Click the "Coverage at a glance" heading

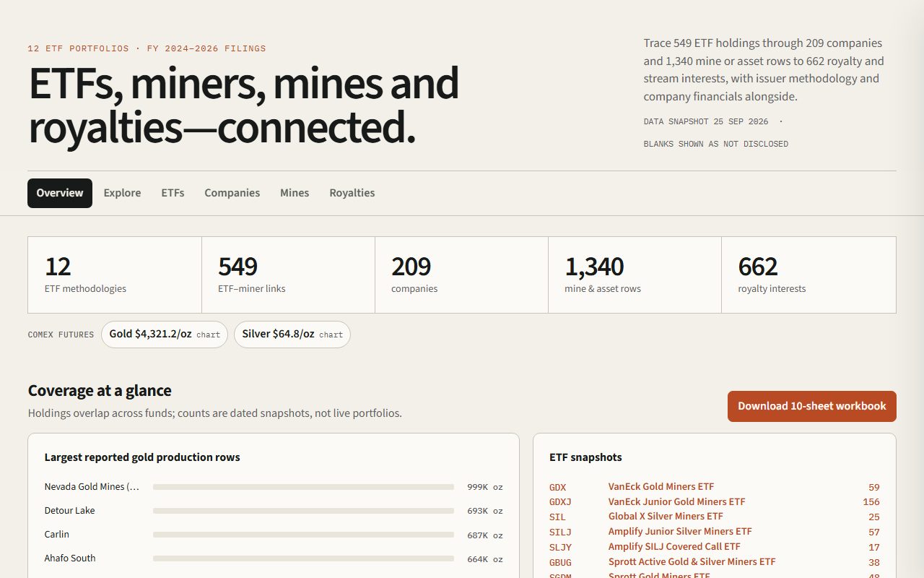[100, 391]
